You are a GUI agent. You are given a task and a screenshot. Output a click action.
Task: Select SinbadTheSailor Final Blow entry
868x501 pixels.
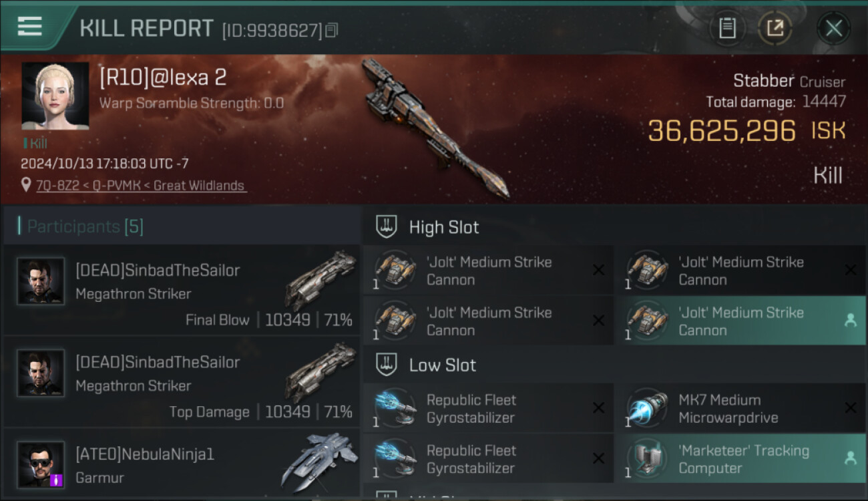tap(182, 290)
